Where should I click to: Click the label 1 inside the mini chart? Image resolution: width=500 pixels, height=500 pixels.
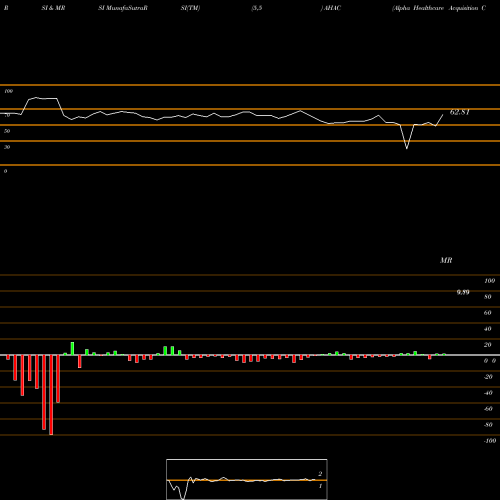click(x=320, y=486)
